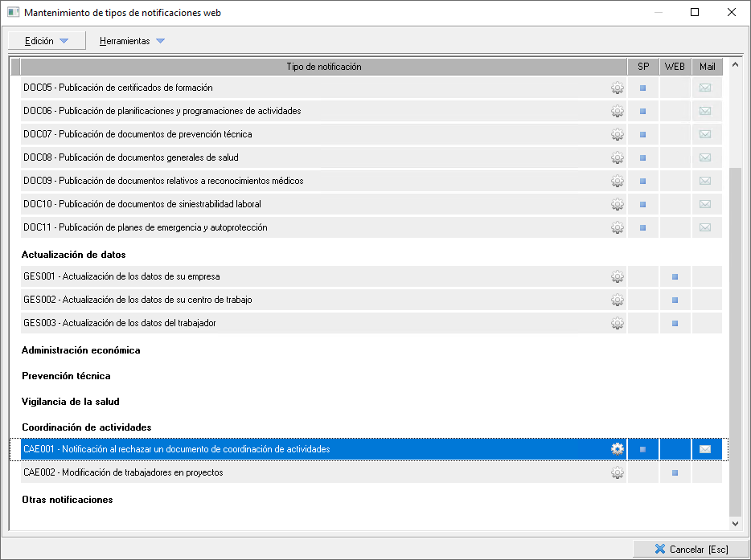Screen dimensions: 751x560
Task: Click gear icon on DOC08 documentos generales de salud
Action: point(617,157)
